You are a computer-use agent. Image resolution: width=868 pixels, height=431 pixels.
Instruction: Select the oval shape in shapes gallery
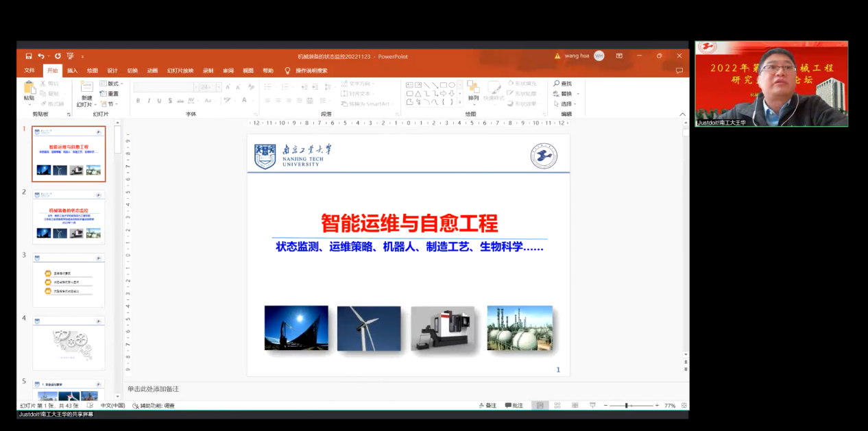[x=452, y=85]
